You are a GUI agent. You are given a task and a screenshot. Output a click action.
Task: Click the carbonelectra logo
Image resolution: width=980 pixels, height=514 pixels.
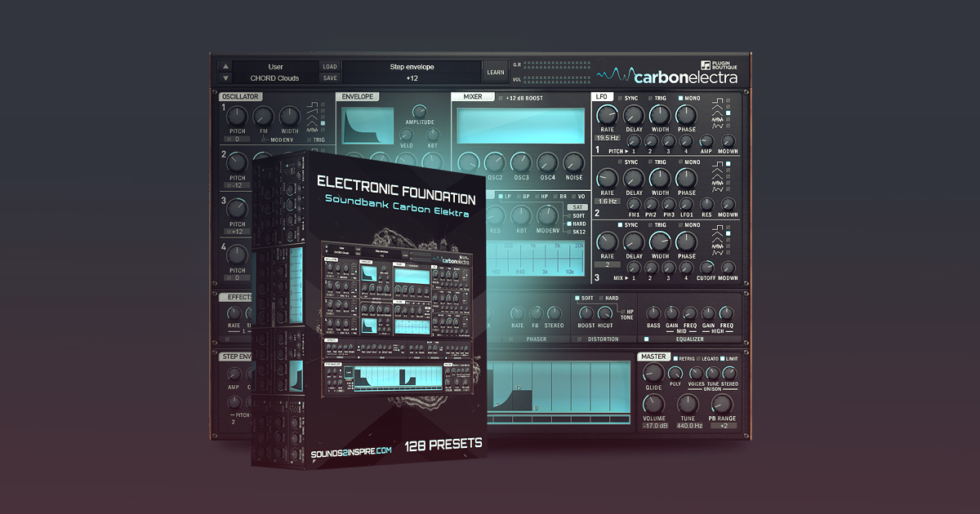pyautogui.click(x=667, y=78)
